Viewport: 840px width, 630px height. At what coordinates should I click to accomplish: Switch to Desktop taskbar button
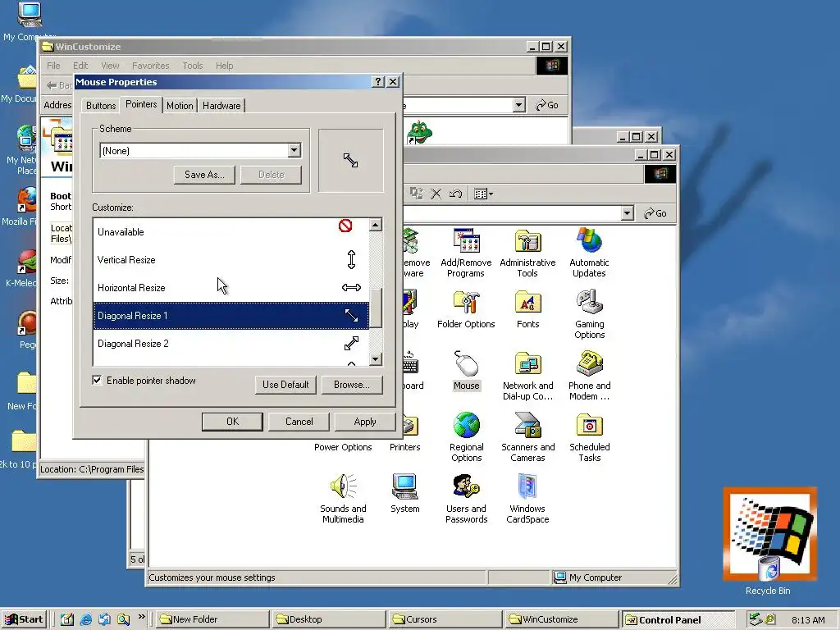pyautogui.click(x=328, y=619)
